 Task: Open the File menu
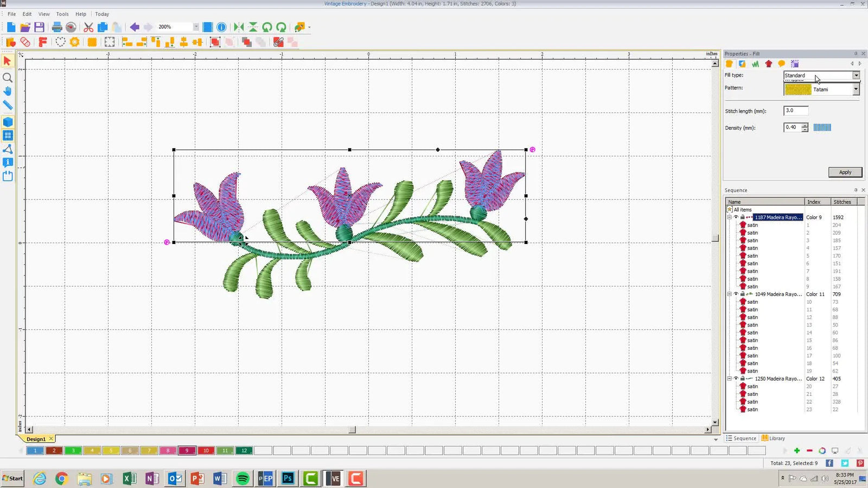pyautogui.click(x=11, y=14)
